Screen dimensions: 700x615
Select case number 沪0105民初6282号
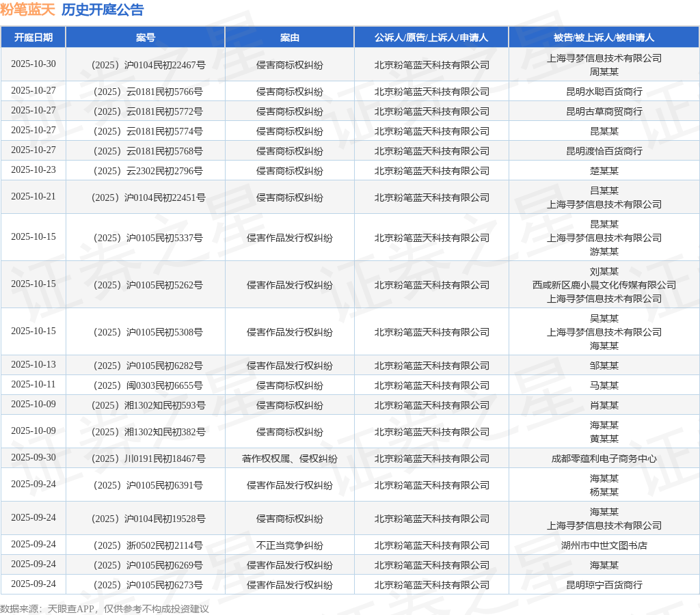tap(148, 366)
